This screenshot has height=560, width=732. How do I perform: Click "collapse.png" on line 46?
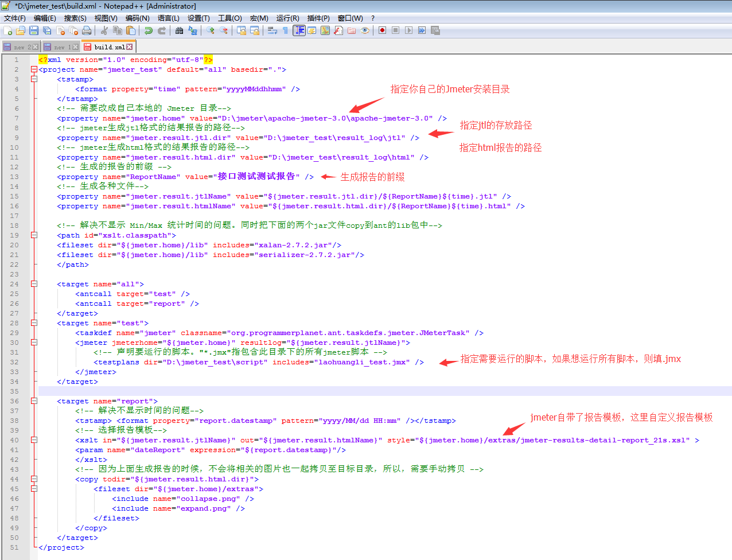click(x=208, y=499)
